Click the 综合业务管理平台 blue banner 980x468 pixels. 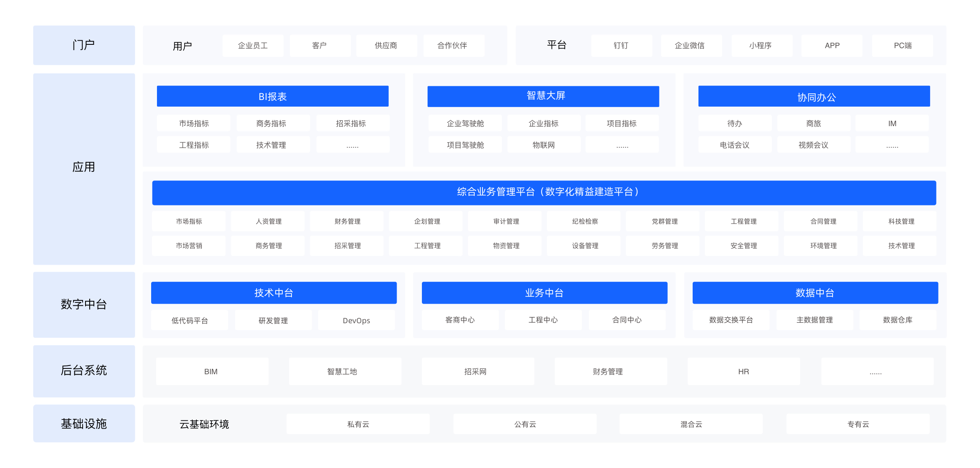pos(544,193)
